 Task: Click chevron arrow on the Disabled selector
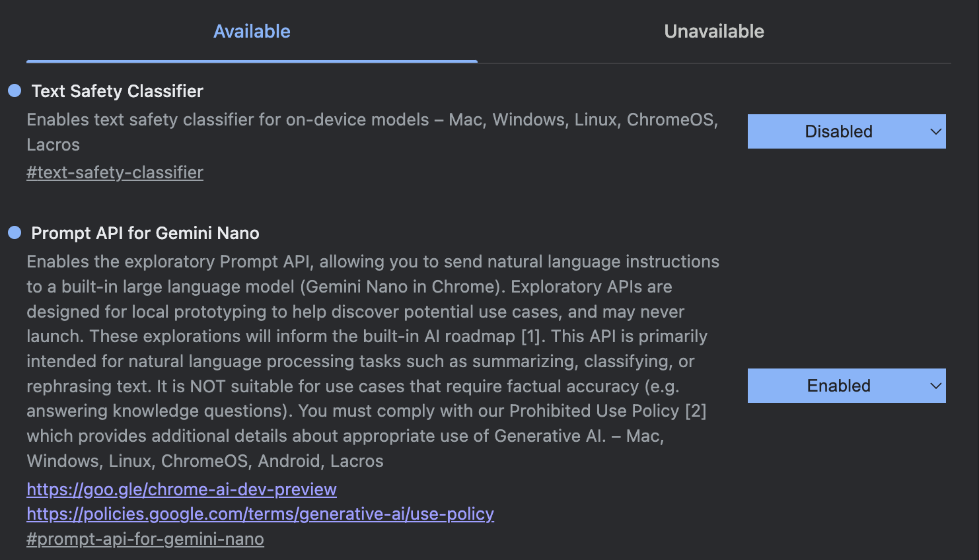click(935, 131)
